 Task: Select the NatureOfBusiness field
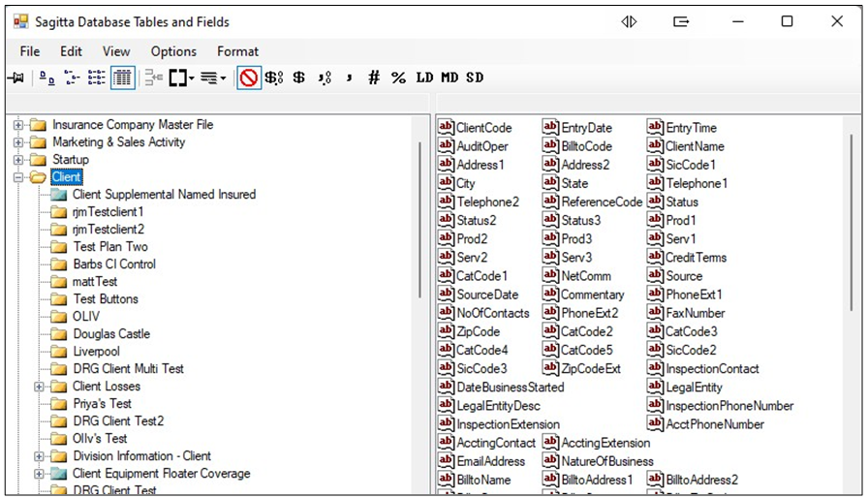[607, 461]
